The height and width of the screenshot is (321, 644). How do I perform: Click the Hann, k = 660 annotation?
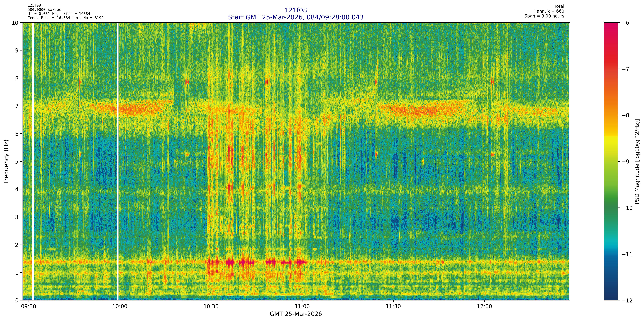pyautogui.click(x=549, y=11)
